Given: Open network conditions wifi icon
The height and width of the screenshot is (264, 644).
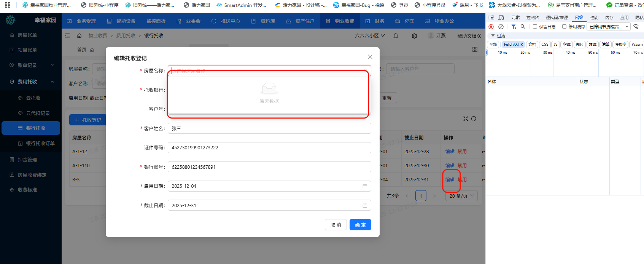Looking at the screenshot, I should [x=636, y=27].
